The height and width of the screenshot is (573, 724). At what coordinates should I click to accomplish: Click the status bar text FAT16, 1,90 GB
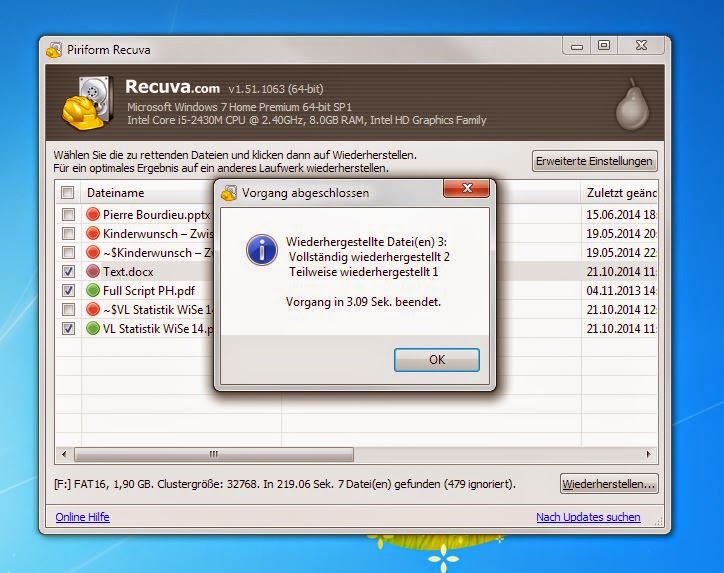[x=284, y=484]
